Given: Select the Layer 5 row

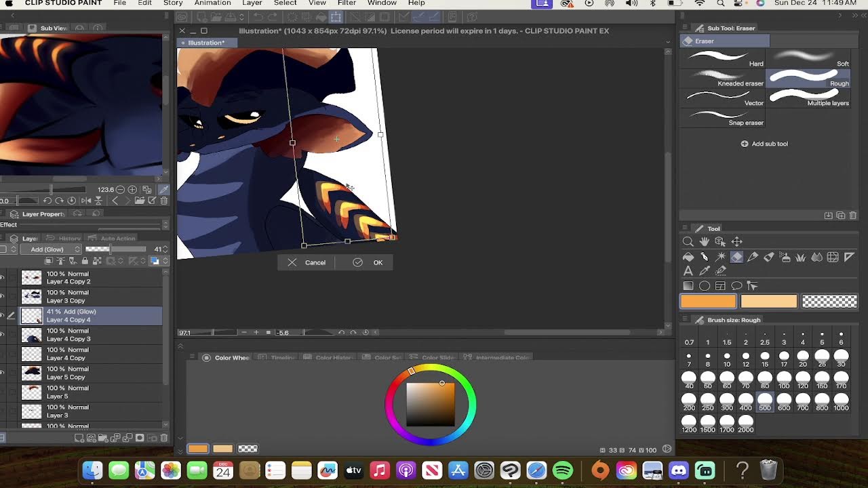Looking at the screenshot, I should 90,392.
